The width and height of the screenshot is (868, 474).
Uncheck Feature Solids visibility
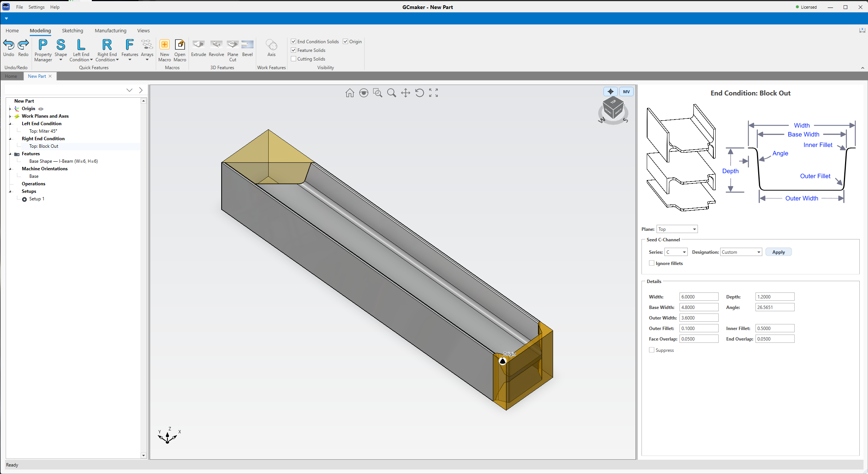(293, 50)
